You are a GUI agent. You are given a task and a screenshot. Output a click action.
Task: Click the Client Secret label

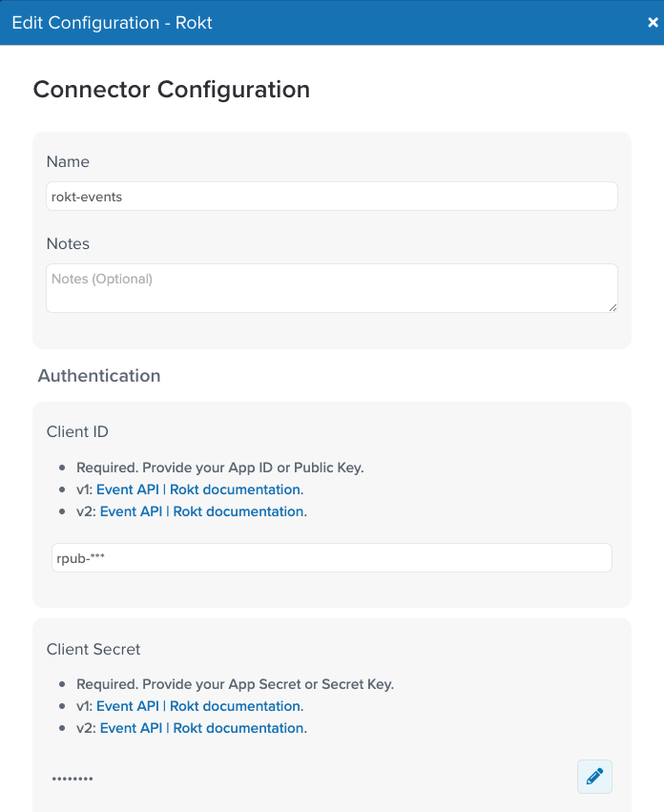click(x=93, y=649)
